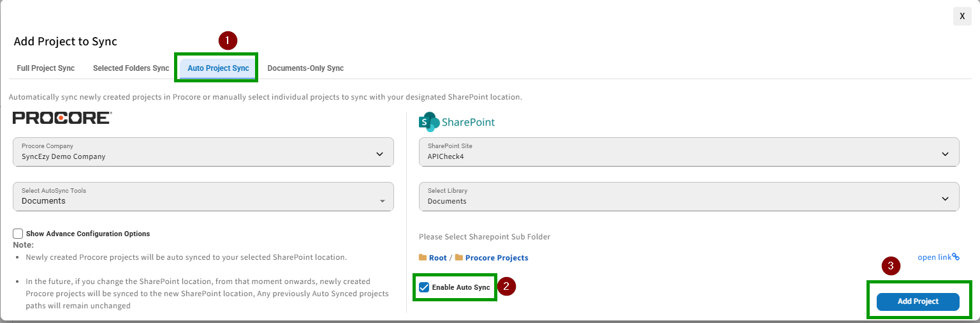The image size is (980, 323).
Task: Open the SharePoint Site dropdown
Action: pos(689,152)
